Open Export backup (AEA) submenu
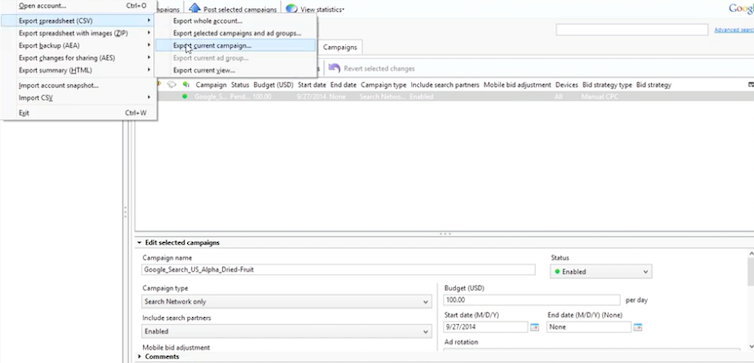This screenshot has height=363, width=754. coord(79,46)
